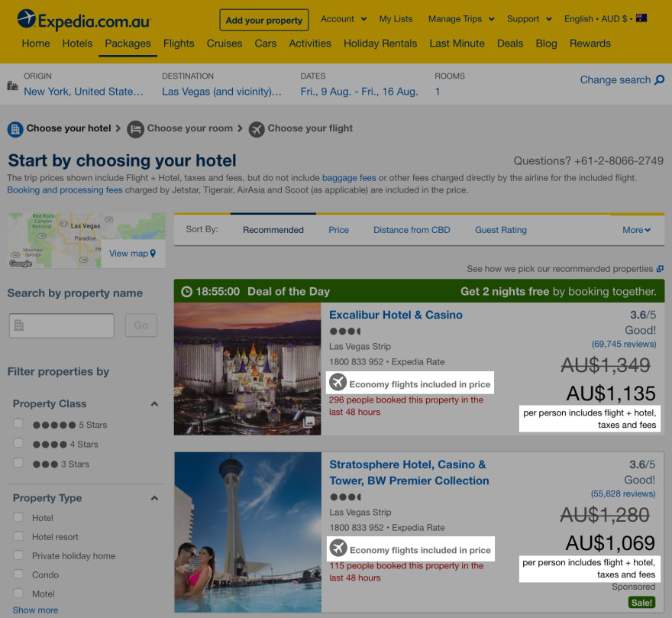Click the Choose your hotel building icon

pos(15,128)
